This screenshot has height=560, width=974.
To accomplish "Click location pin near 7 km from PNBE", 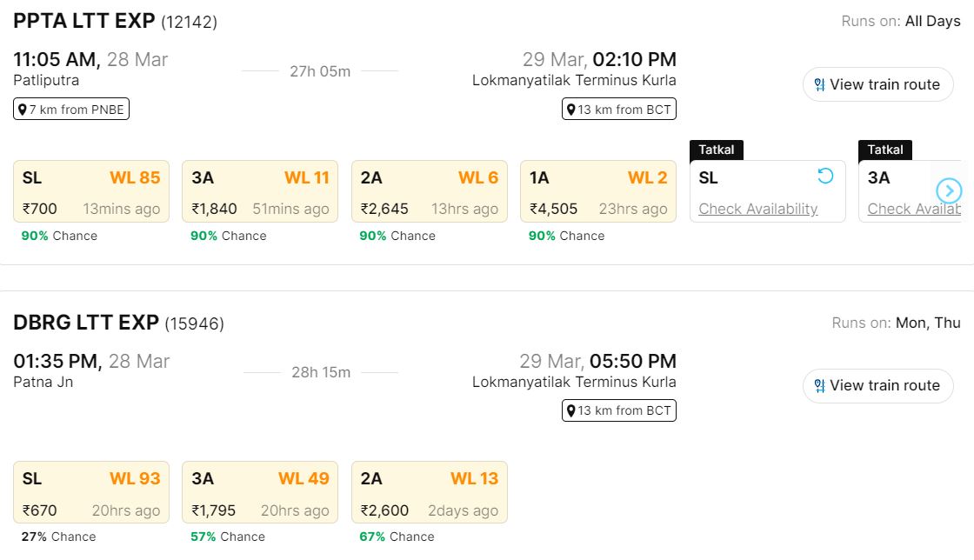I will (x=23, y=110).
